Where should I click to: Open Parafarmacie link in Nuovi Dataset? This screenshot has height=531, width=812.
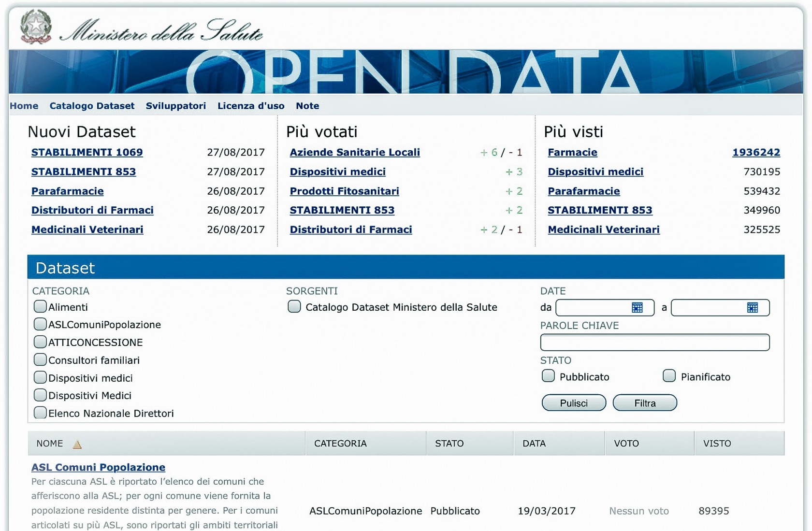point(67,191)
